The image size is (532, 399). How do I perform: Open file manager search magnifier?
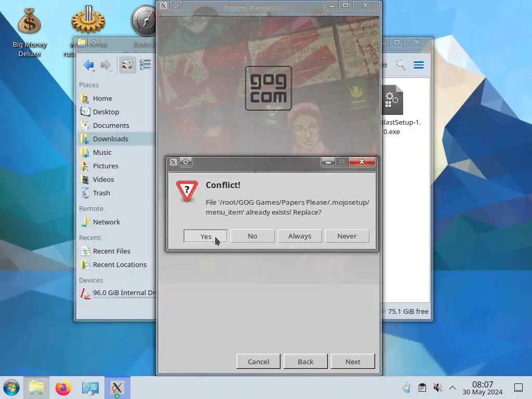coord(401,65)
